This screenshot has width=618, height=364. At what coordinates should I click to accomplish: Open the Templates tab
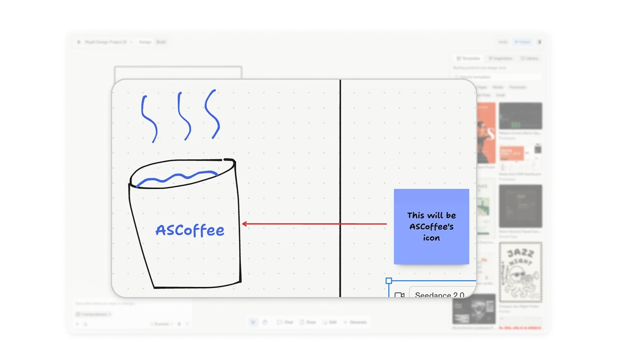click(468, 58)
